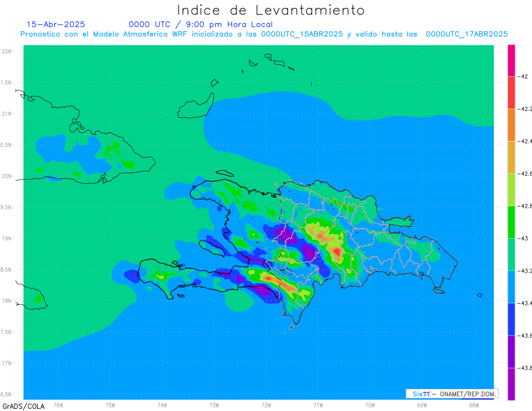Pick the magenta swatch at legend top
Image resolution: width=532 pixels, height=411 pixels.
point(511,60)
